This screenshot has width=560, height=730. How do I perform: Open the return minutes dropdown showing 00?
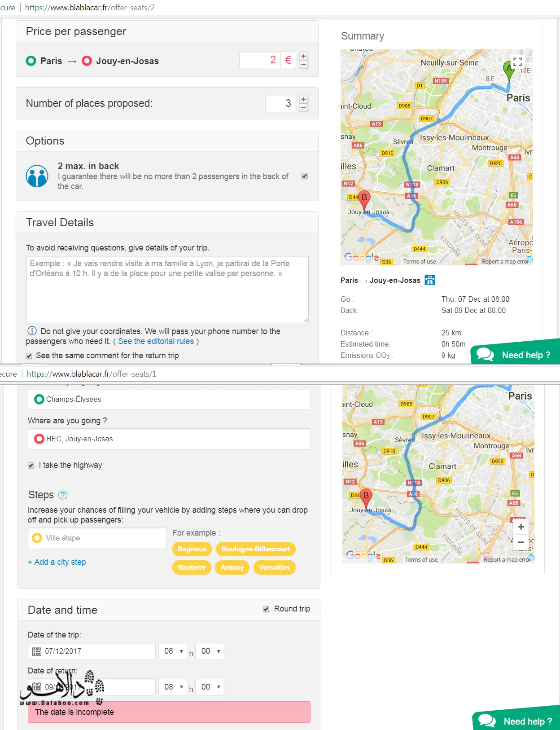210,687
